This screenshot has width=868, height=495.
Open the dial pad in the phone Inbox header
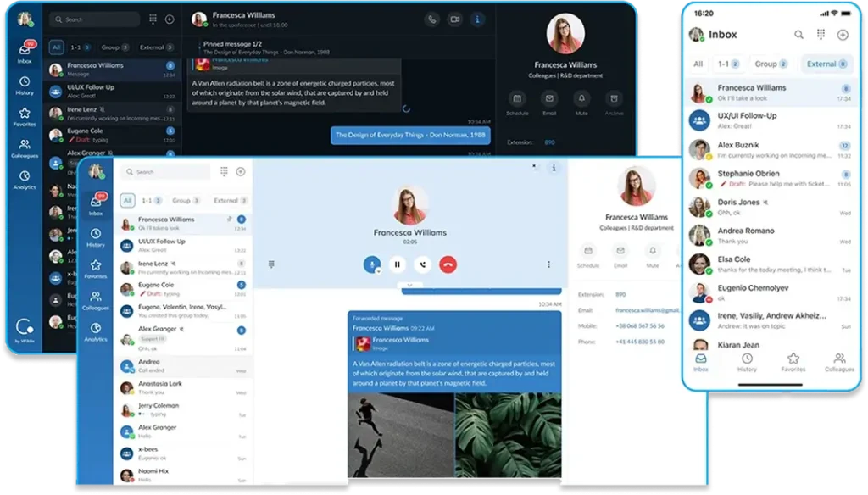point(821,35)
